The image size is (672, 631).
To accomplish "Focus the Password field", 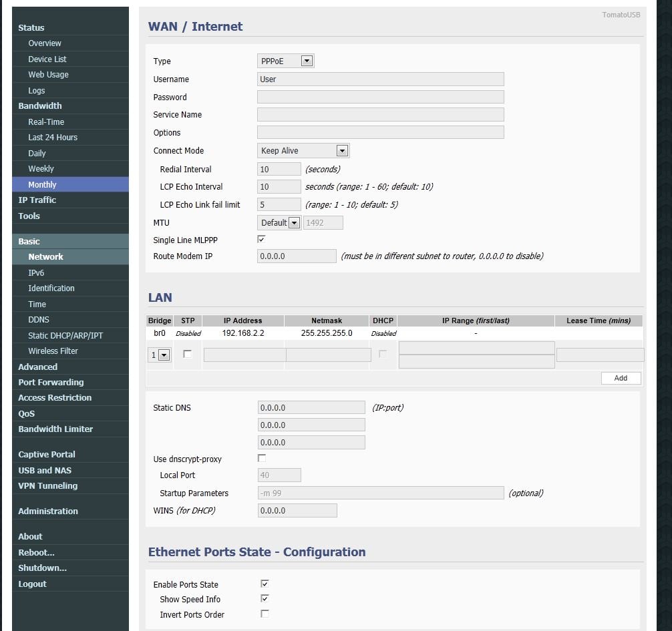I will pyautogui.click(x=381, y=97).
